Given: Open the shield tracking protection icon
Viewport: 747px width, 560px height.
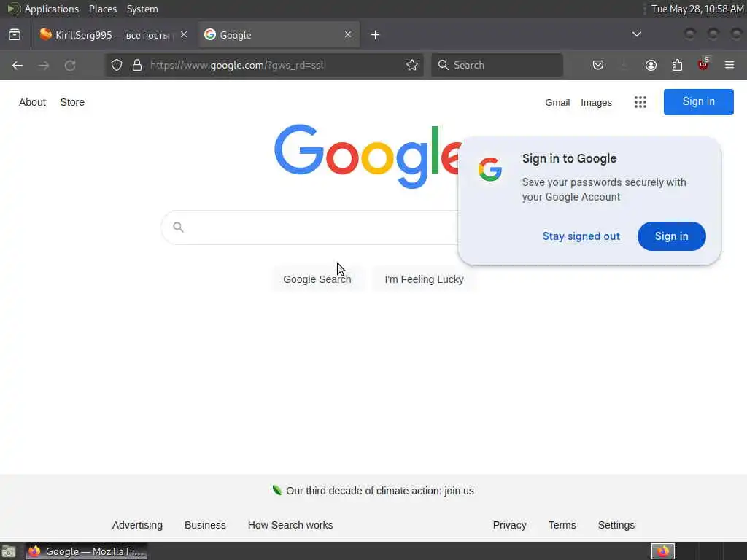Looking at the screenshot, I should 117,65.
